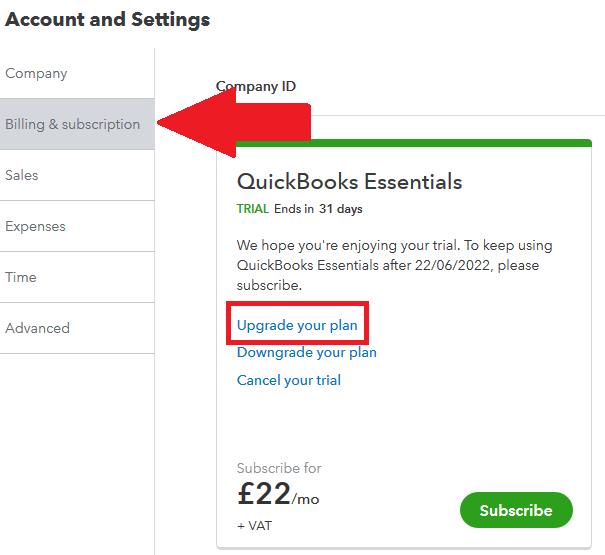
Task: Click the £22/mo price text
Action: (x=278, y=494)
